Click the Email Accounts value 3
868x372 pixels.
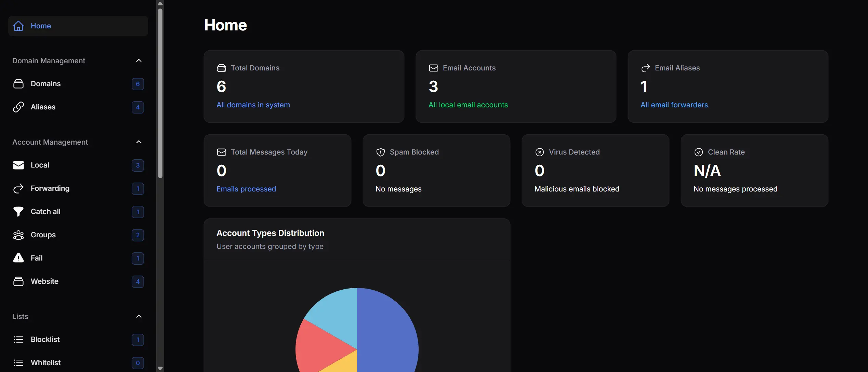tap(433, 87)
